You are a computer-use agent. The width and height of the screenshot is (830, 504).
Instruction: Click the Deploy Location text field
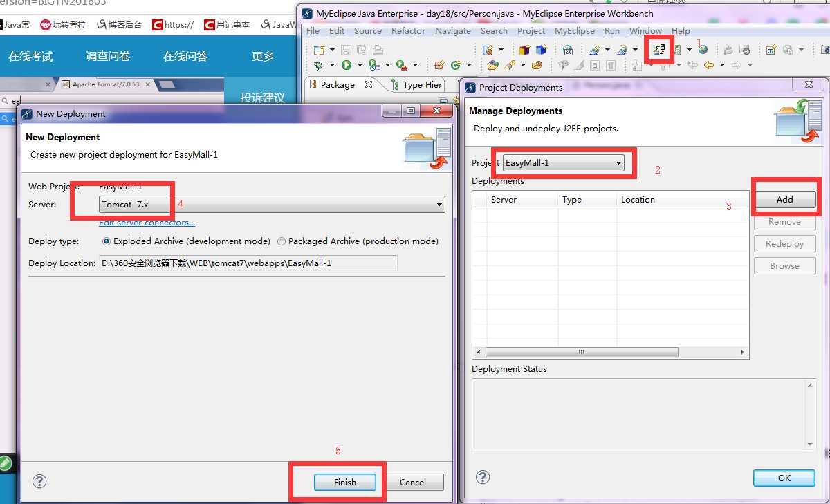[x=248, y=263]
